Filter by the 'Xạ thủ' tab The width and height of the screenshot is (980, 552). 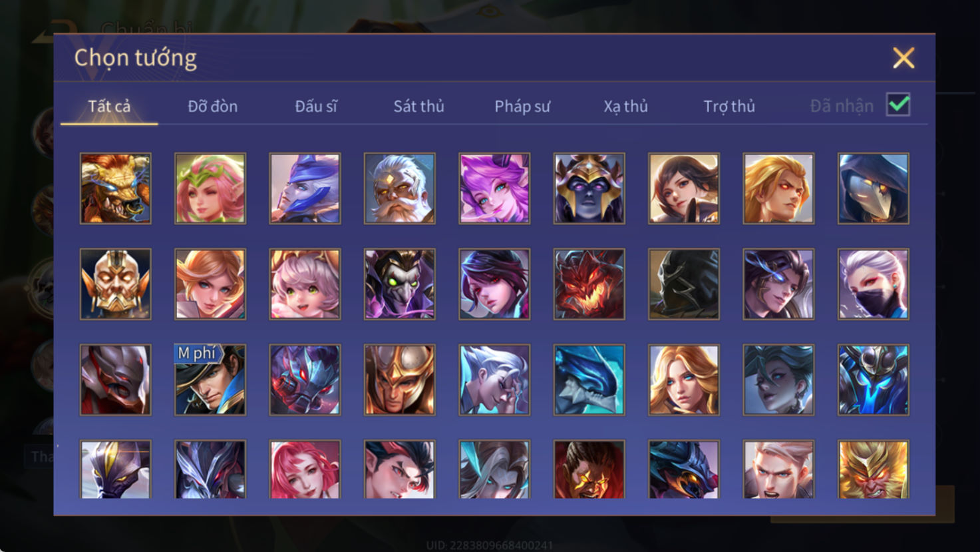(x=625, y=106)
